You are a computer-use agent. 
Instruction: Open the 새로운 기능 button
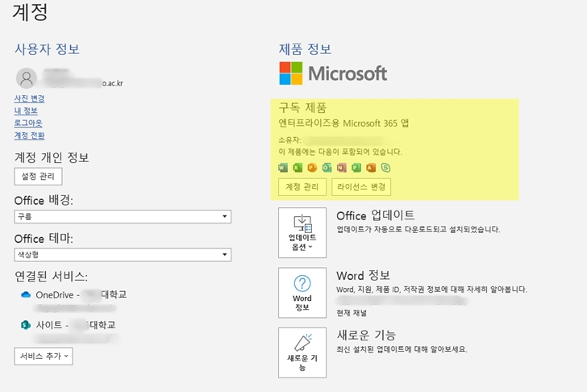[x=302, y=352]
